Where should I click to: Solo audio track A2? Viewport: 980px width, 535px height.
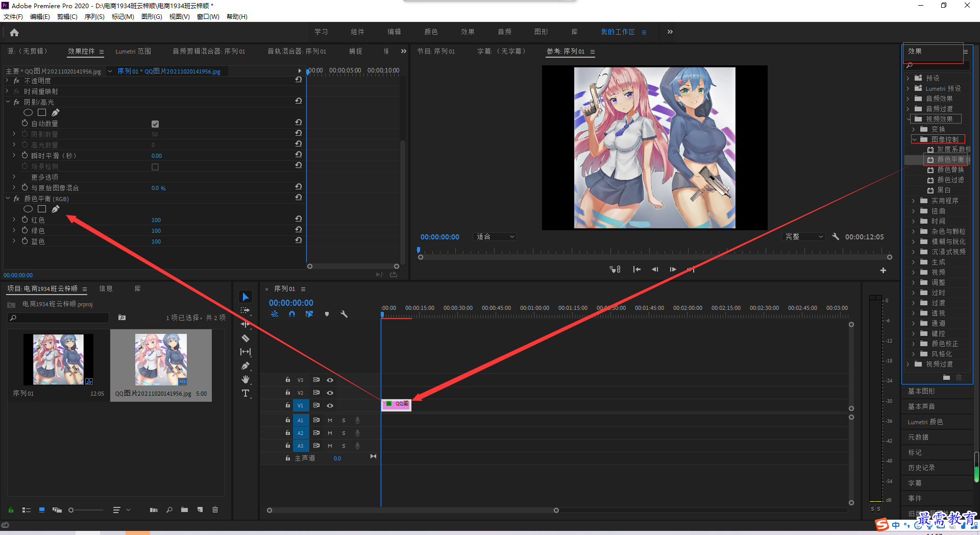(x=344, y=433)
